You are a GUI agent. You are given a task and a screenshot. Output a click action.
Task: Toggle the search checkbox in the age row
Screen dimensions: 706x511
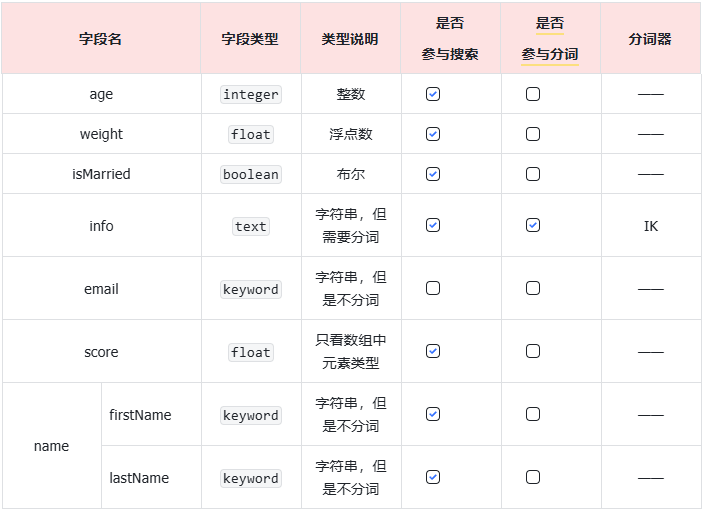433,94
